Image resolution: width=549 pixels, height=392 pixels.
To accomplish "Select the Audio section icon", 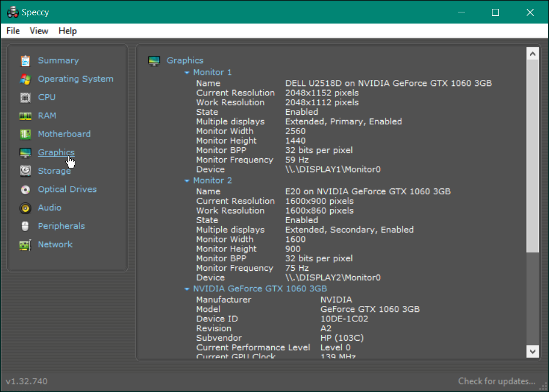I will 25,207.
